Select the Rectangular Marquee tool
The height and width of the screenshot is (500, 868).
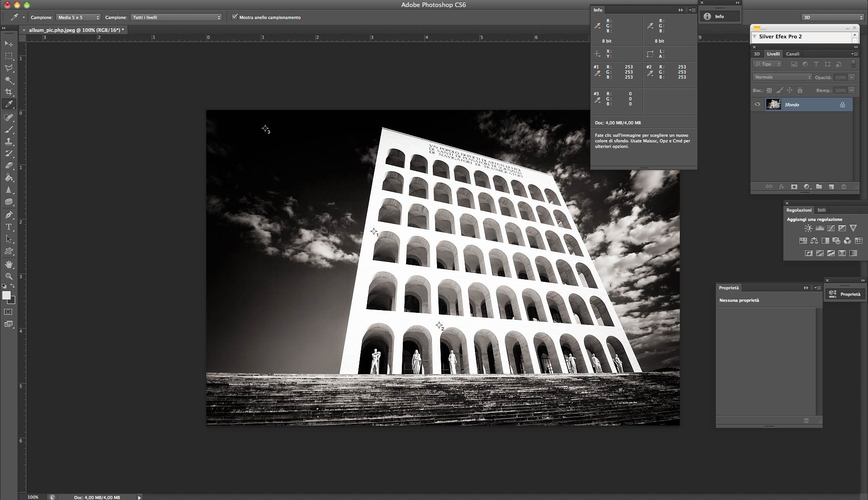pyautogui.click(x=9, y=56)
